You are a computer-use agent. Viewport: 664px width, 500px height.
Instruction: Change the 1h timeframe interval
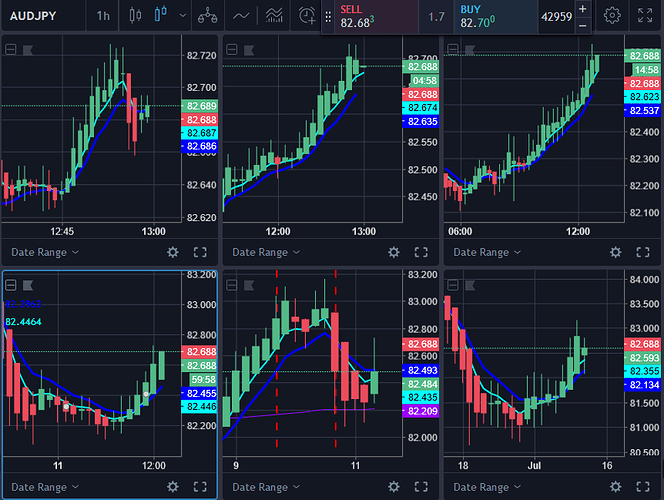(x=103, y=15)
